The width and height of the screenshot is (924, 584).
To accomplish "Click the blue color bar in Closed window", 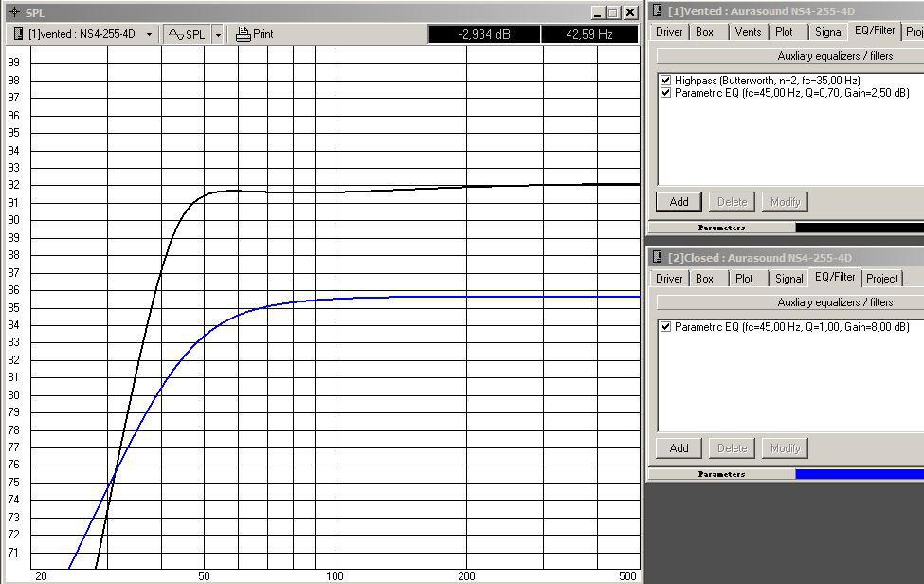I will click(859, 473).
